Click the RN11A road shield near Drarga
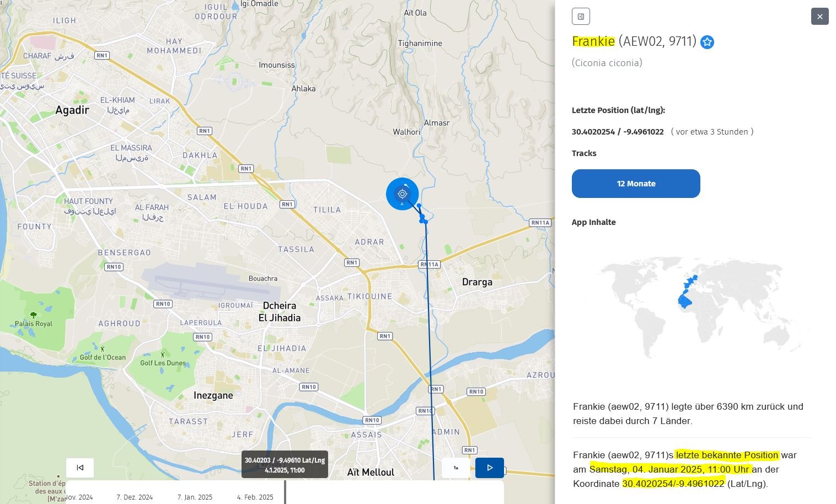The width and height of the screenshot is (836, 504). tap(429, 265)
